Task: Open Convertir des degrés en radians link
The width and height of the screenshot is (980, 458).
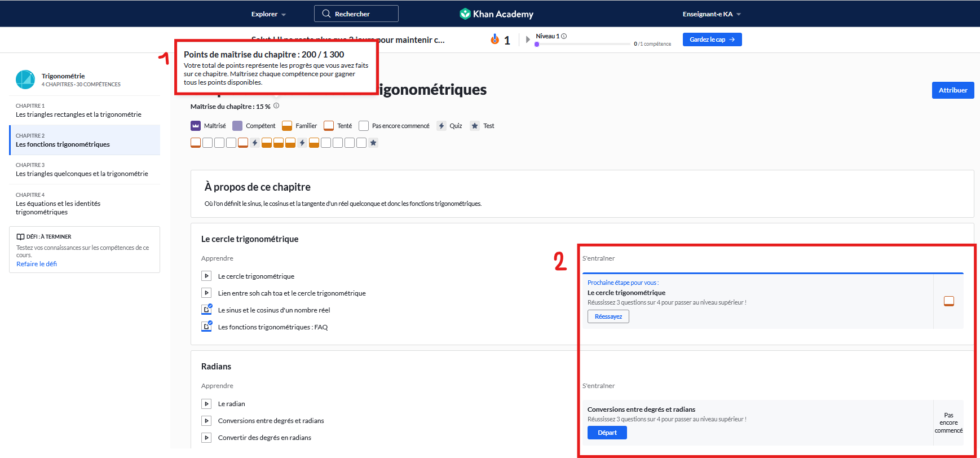Action: 264,438
